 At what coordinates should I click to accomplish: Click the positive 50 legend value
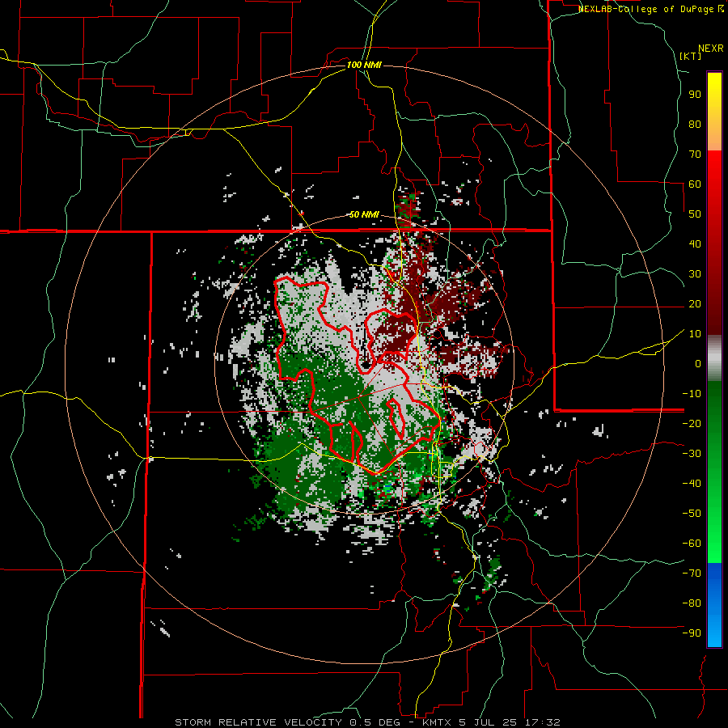tap(695, 214)
